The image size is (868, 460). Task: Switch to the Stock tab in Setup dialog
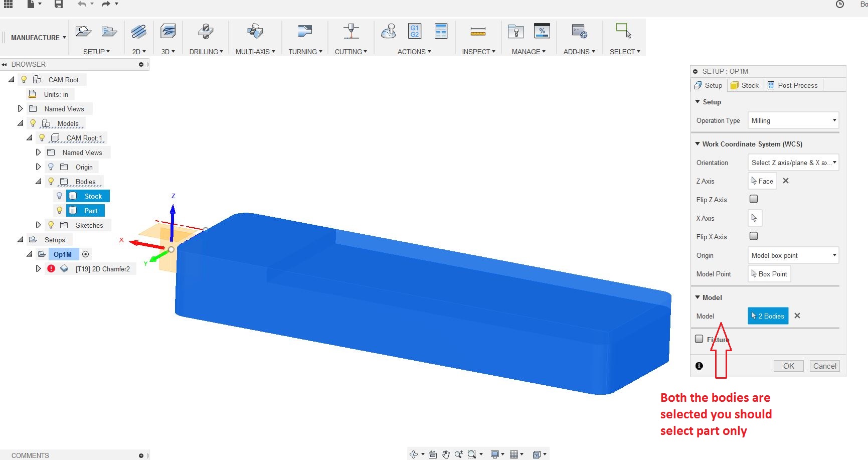coord(745,85)
